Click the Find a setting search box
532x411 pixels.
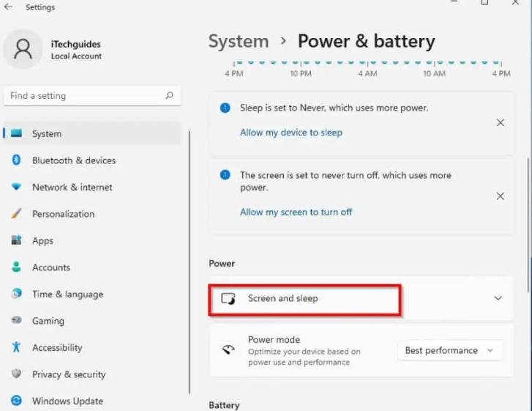point(91,96)
